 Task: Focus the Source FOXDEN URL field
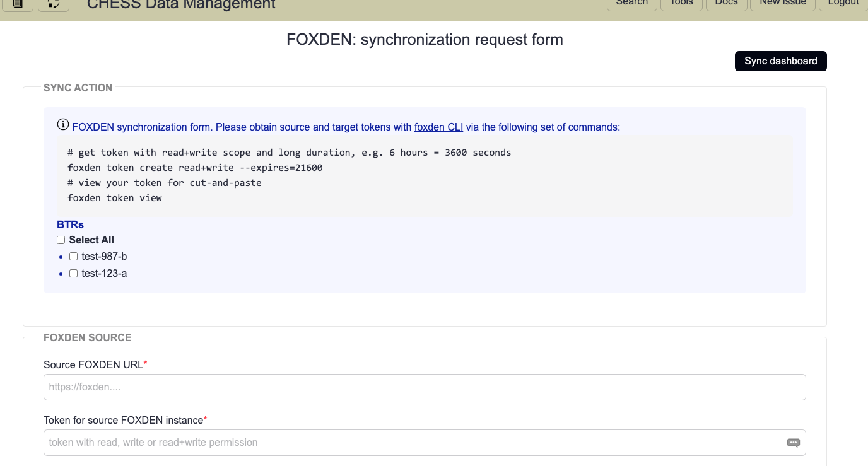click(425, 387)
